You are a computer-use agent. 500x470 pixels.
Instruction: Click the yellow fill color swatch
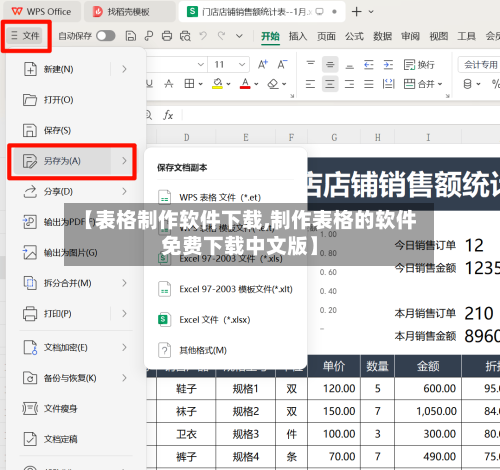click(x=217, y=84)
